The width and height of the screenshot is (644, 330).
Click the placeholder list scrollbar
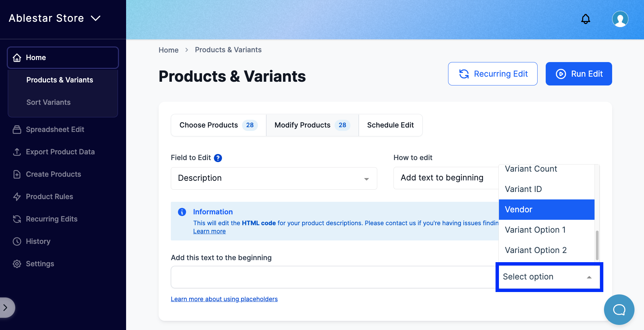(x=597, y=245)
